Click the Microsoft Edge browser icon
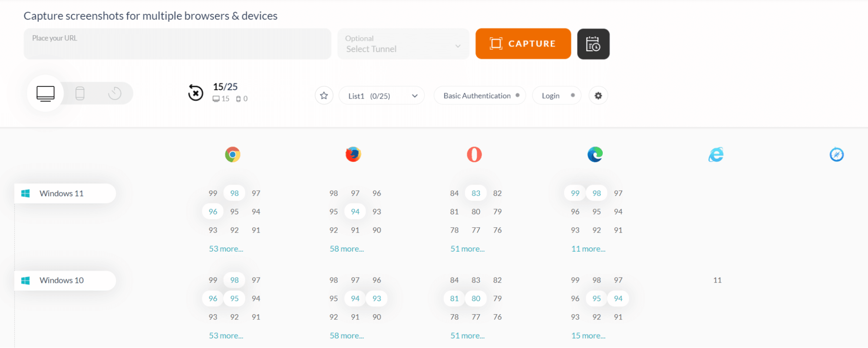868x348 pixels. pyautogui.click(x=595, y=154)
